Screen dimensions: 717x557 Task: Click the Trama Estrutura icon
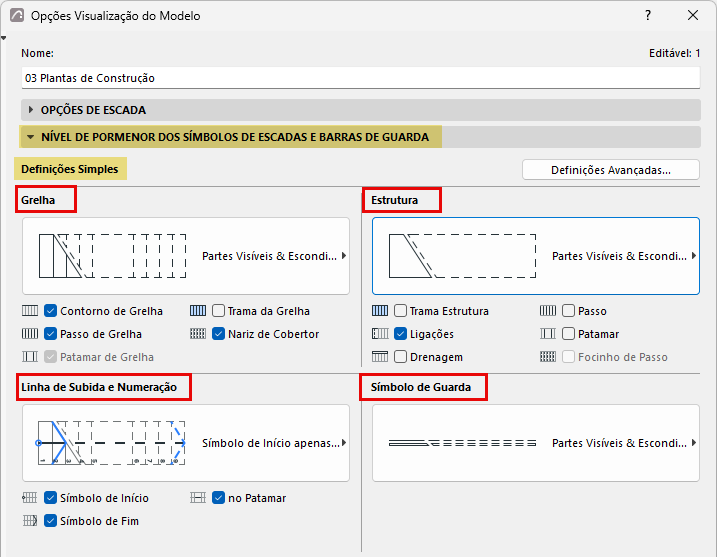coord(380,311)
